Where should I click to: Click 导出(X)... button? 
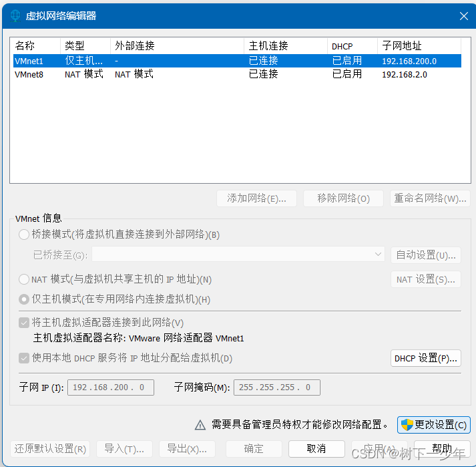(187, 449)
